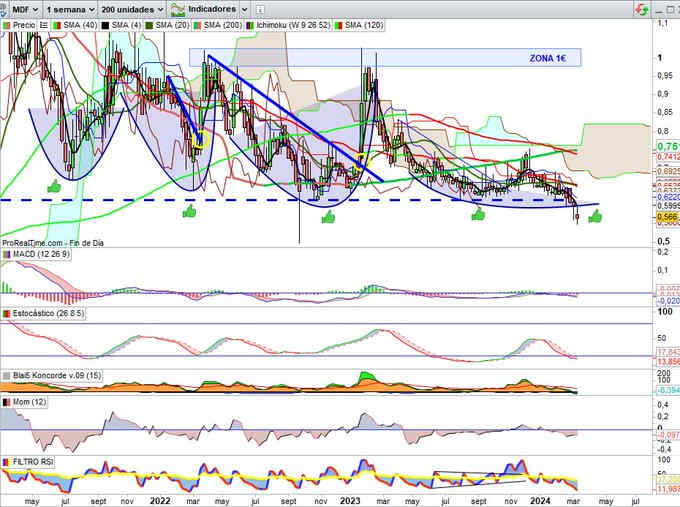Click the info icon in top toolbar
The height and width of the screenshot is (507, 680).
coord(259,9)
